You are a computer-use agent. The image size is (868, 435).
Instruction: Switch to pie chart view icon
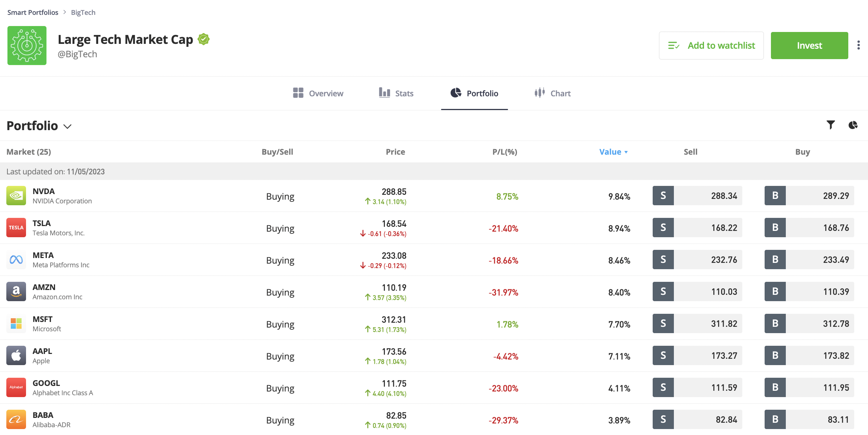click(x=853, y=125)
